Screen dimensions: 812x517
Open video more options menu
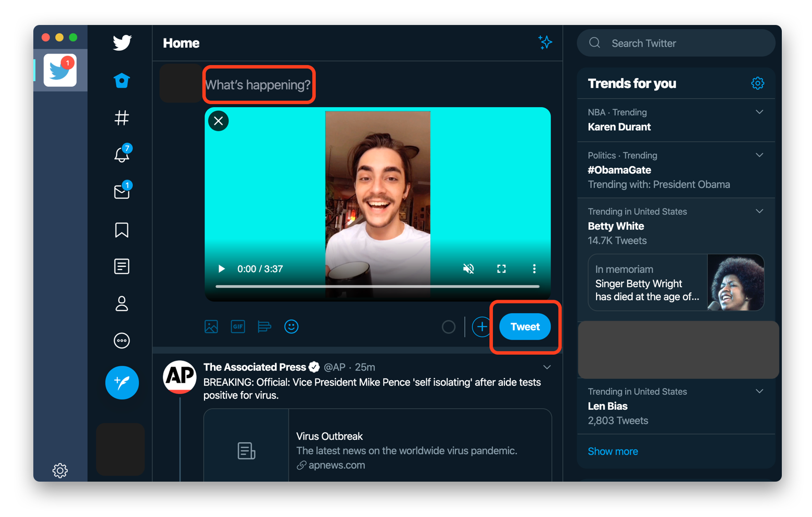(534, 269)
